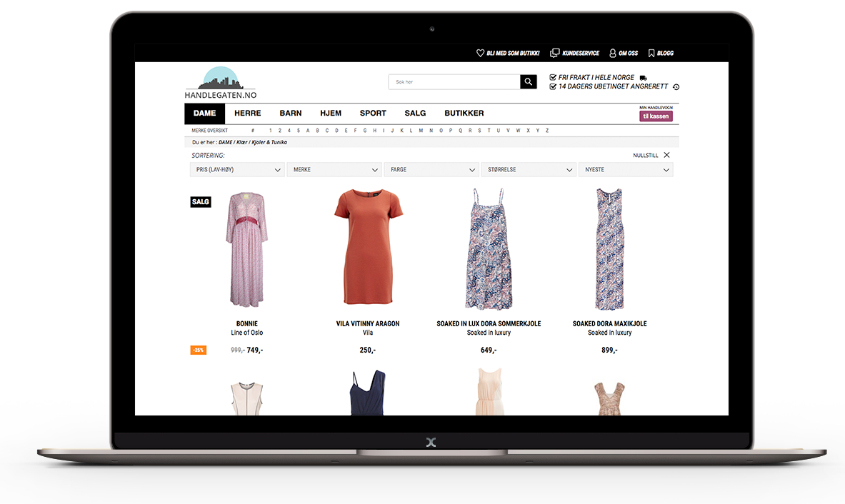This screenshot has width=845, height=504.
Task: Click the magnifying glass search button
Action: tap(528, 82)
